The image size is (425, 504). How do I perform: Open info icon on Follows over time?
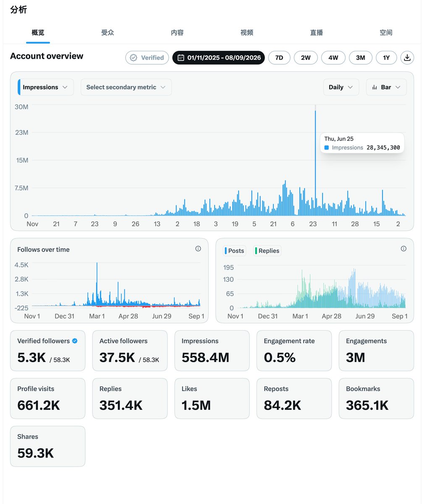[198, 249]
